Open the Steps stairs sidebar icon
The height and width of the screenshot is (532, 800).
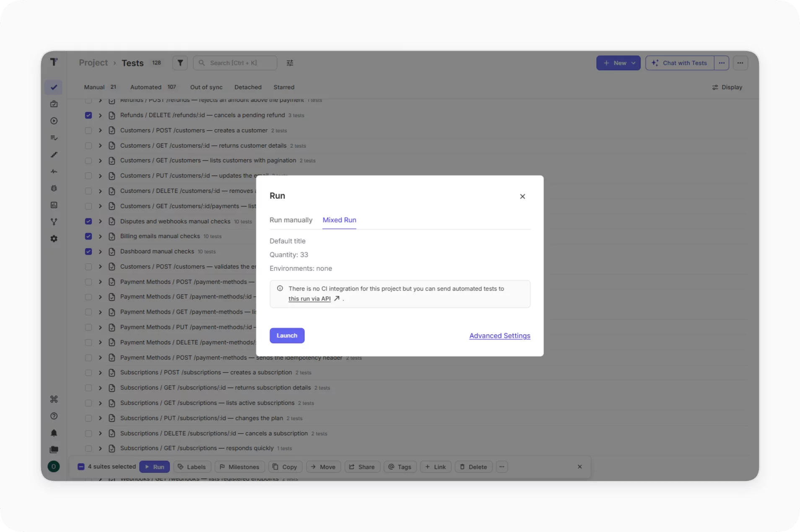click(x=54, y=155)
